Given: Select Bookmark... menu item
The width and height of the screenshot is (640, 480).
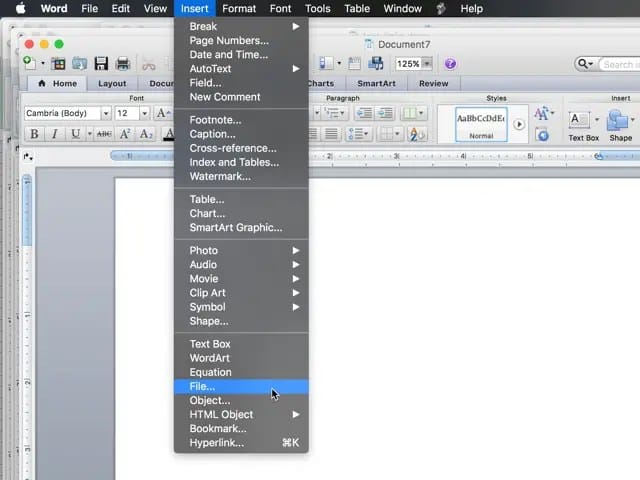Looking at the screenshot, I should (241, 429).
